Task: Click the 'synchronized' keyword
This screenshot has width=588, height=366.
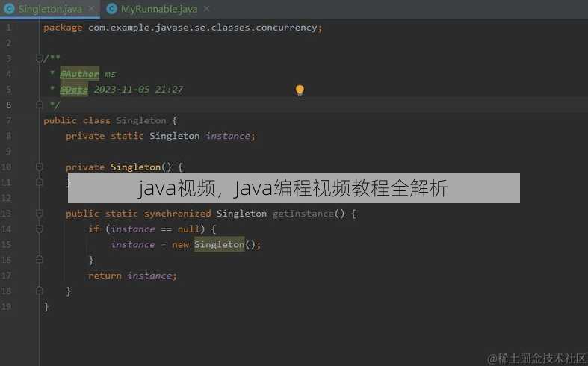Action: [x=177, y=214]
